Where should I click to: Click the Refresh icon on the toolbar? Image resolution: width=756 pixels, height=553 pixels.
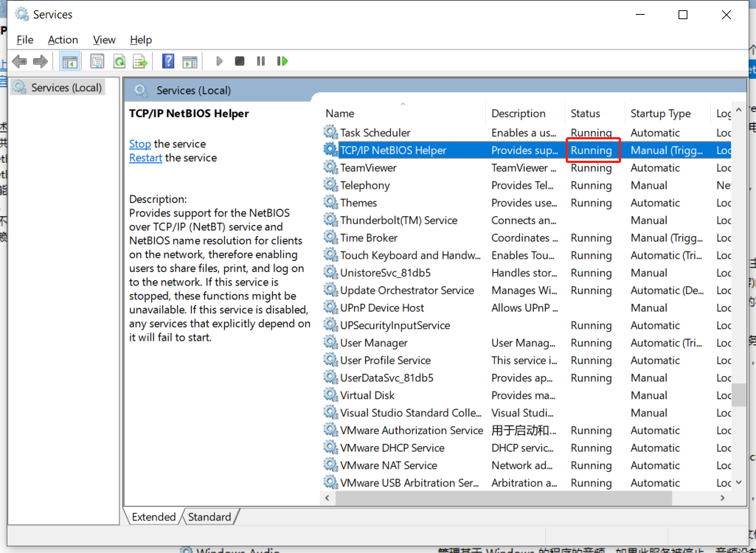click(119, 61)
